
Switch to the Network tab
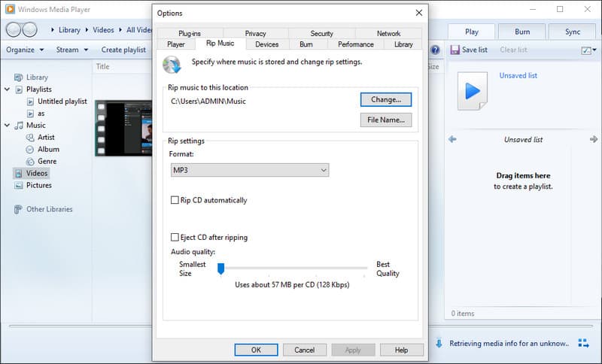pyautogui.click(x=388, y=33)
